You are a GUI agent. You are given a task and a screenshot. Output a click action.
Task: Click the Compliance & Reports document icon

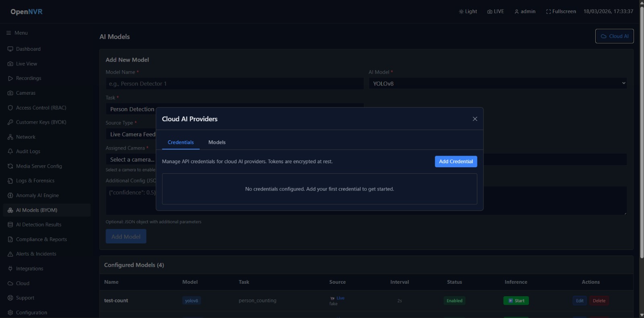tap(10, 239)
